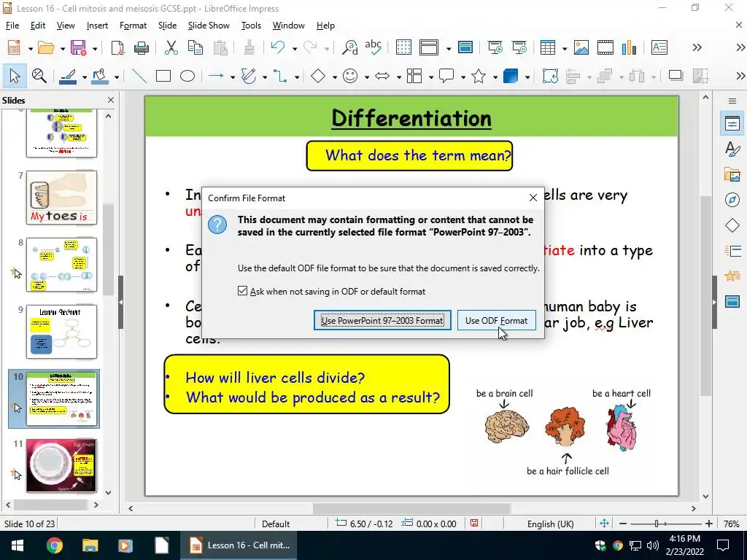
Task: Click the Copy icon
Action: [196, 47]
